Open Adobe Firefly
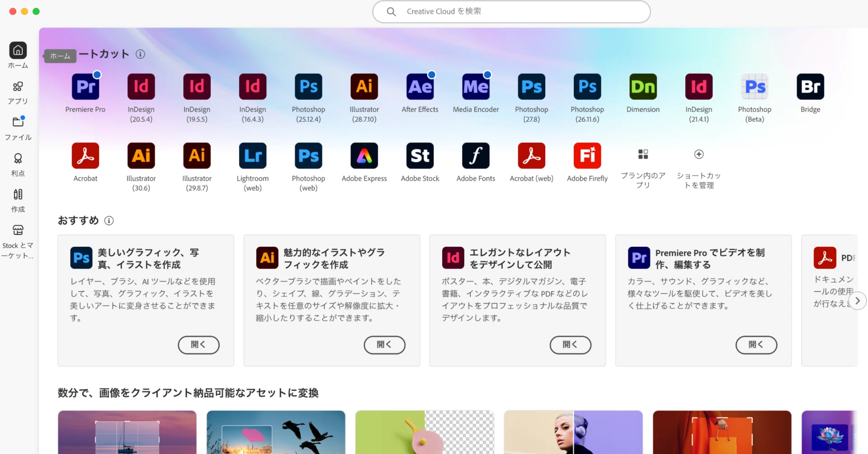868x454 pixels. coord(587,155)
